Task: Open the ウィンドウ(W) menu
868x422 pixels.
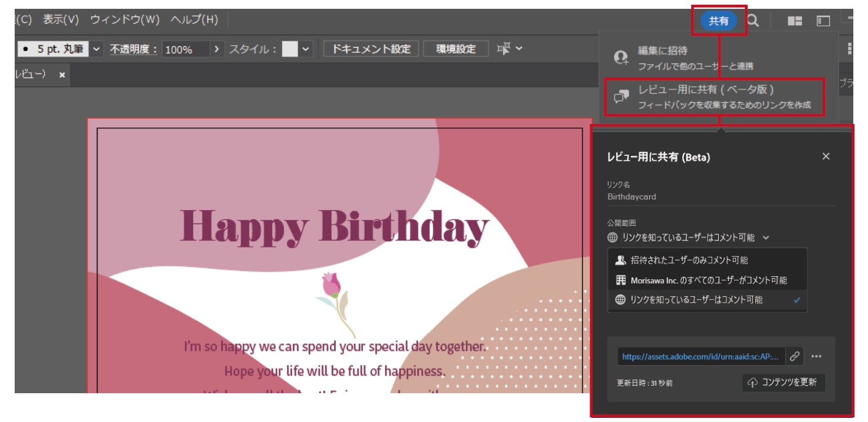Action: 125,20
